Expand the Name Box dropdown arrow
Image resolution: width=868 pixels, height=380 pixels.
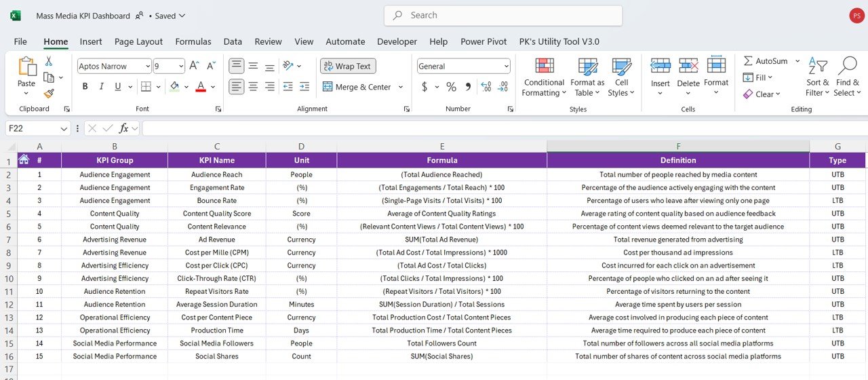(x=64, y=128)
